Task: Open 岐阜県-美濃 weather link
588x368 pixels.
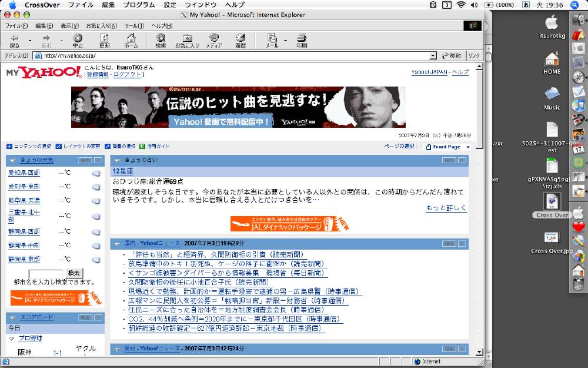Action: (24, 200)
